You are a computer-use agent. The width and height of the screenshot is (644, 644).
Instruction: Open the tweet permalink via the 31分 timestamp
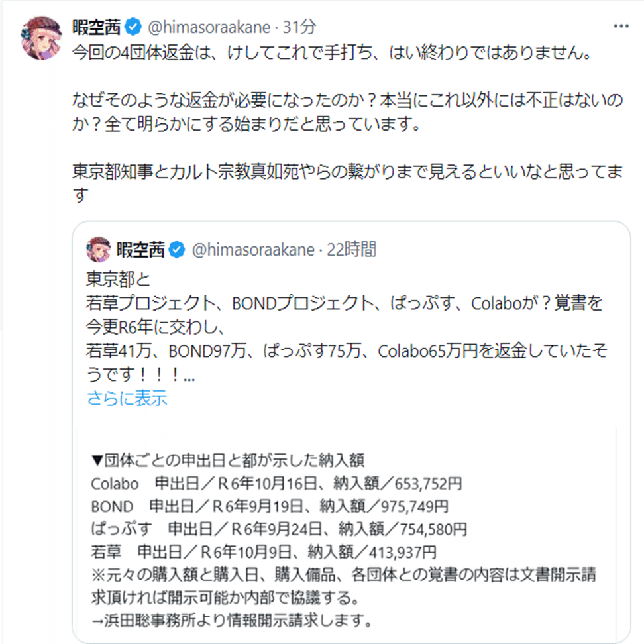[299, 27]
